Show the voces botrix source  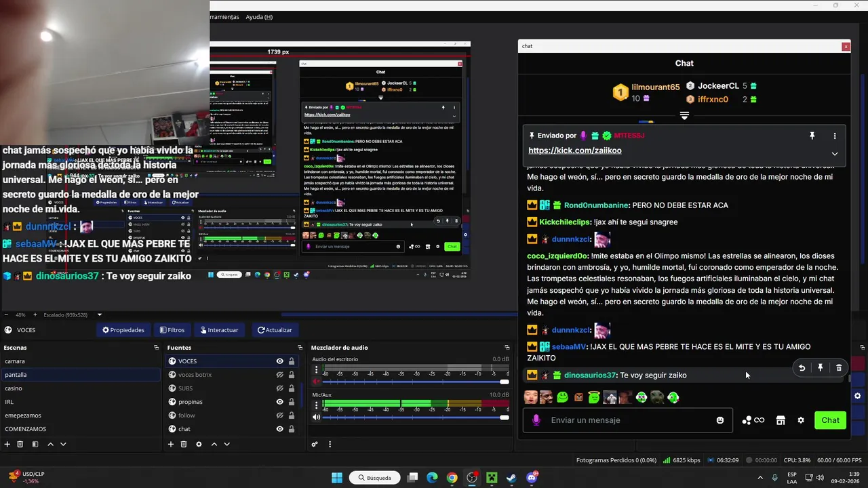(279, 375)
